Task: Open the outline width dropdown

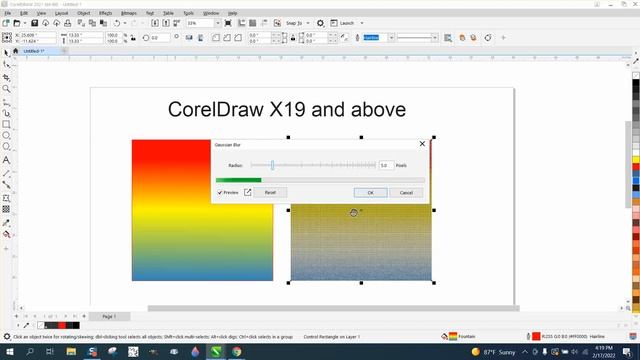Action: pos(391,38)
